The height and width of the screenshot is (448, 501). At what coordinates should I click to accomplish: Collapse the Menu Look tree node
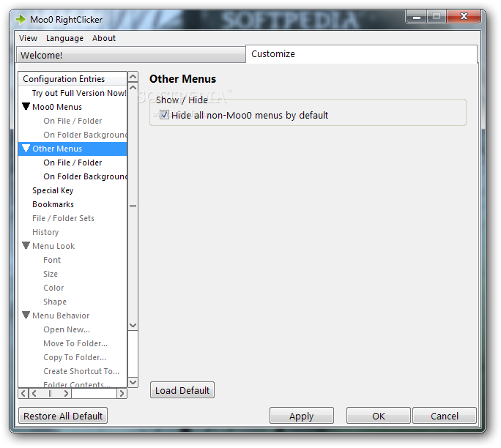(x=26, y=245)
